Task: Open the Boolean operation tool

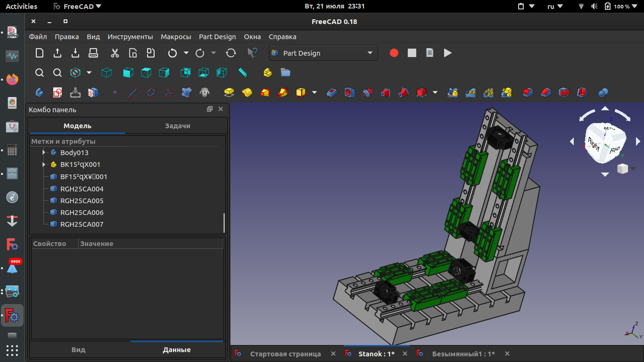Action: (x=603, y=92)
